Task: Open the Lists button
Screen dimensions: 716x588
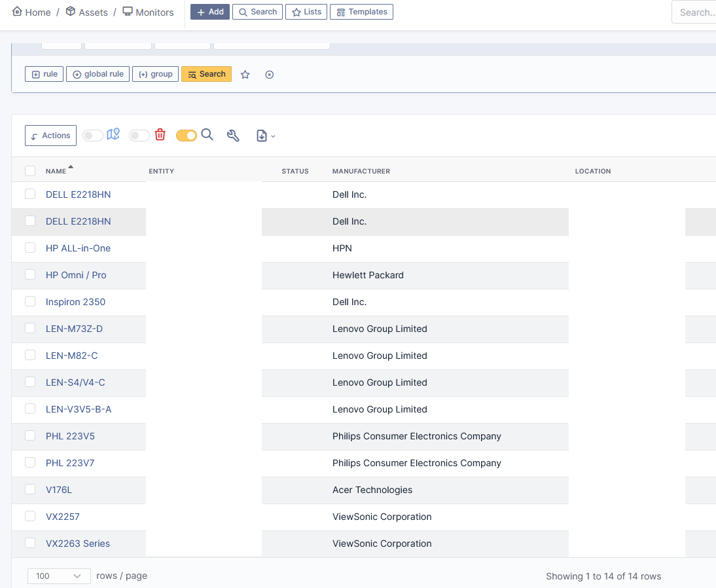Action: 306,12
